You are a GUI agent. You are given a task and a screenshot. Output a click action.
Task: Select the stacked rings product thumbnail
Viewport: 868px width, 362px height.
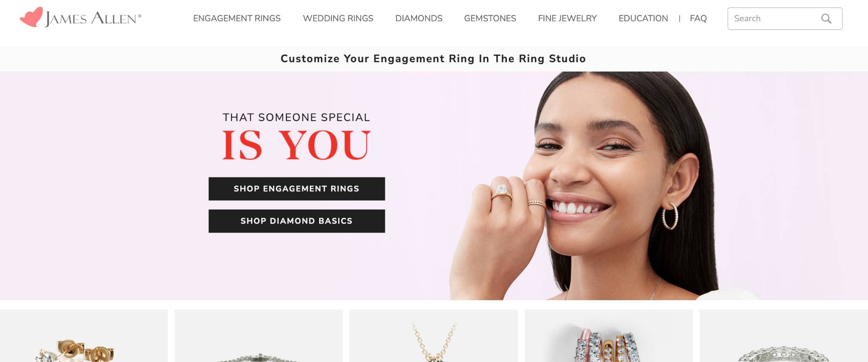point(609,336)
